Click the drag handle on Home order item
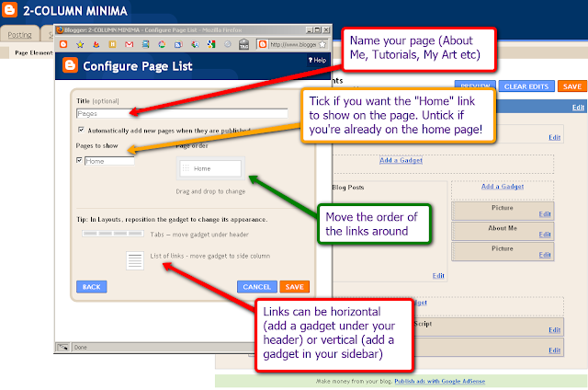Screen dimensions: 588x390 click(186, 168)
